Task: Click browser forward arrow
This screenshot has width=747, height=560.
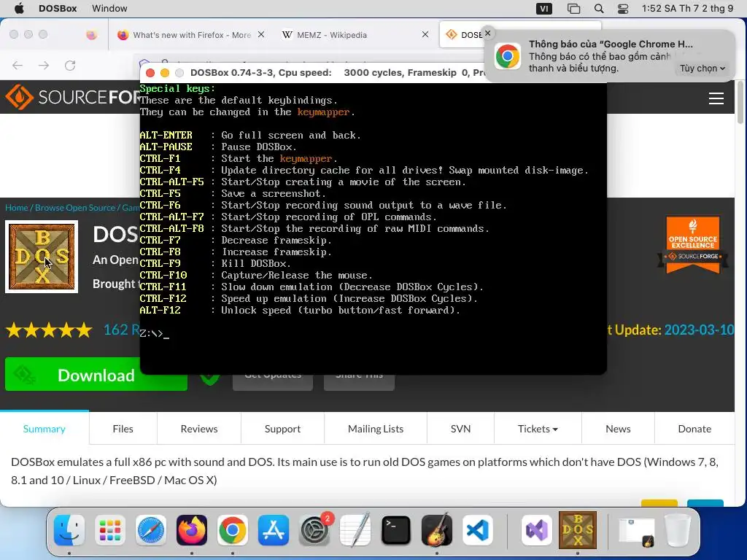Action: (x=44, y=65)
